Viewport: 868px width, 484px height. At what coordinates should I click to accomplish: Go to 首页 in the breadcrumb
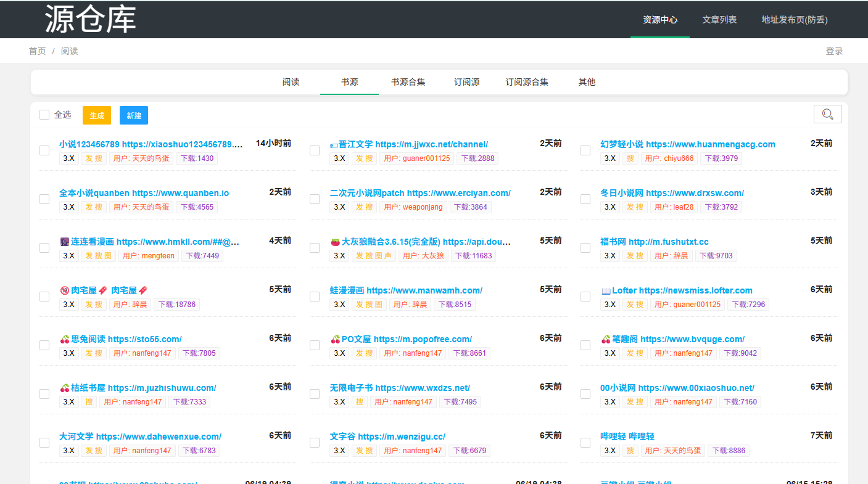coord(37,51)
